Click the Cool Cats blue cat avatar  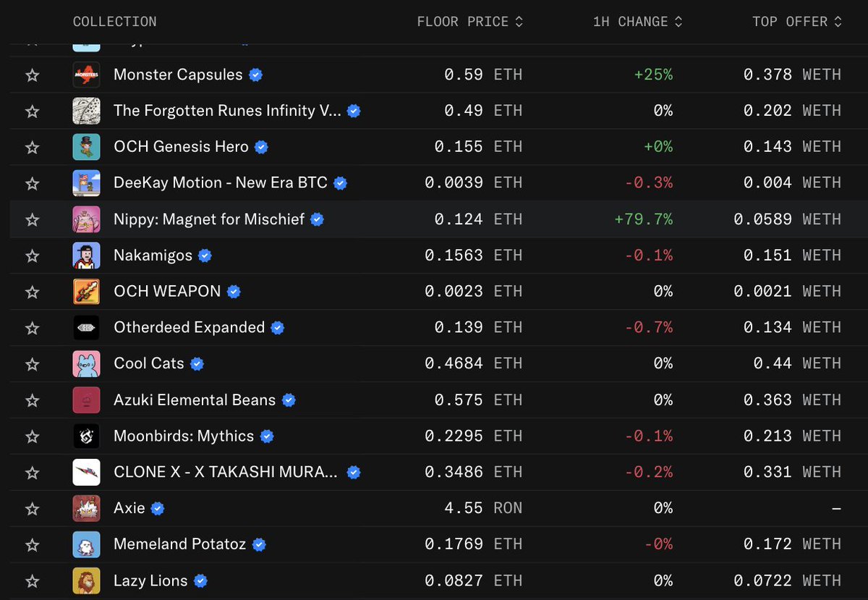[87, 364]
